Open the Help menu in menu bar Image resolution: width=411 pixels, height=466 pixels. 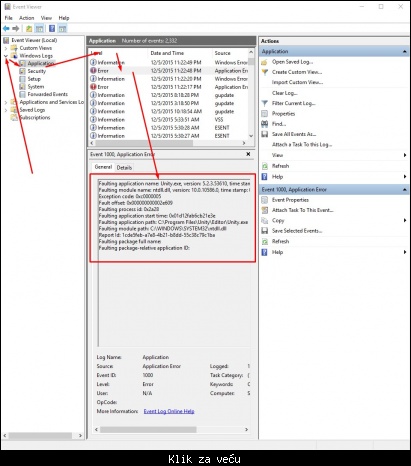[x=64, y=18]
